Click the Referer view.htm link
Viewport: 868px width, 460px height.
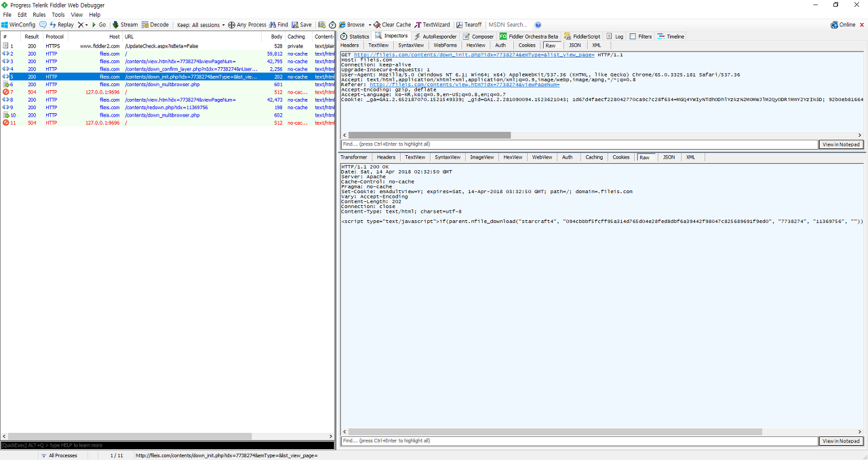click(x=465, y=85)
